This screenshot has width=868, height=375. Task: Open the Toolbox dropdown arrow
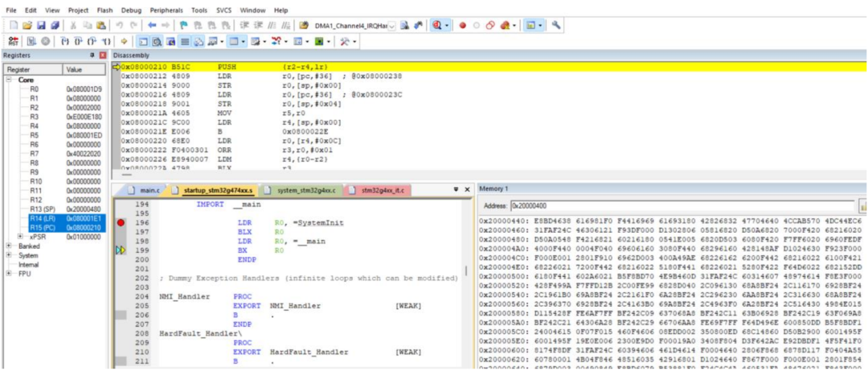tap(354, 42)
